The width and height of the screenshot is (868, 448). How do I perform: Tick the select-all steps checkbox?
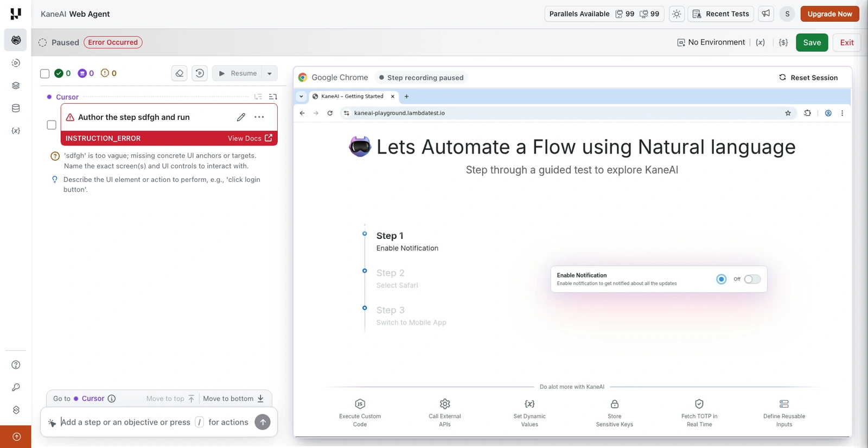pyautogui.click(x=45, y=74)
